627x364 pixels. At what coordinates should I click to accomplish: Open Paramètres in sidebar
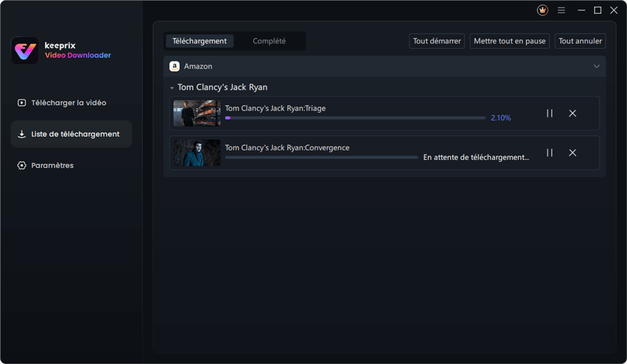[71, 165]
